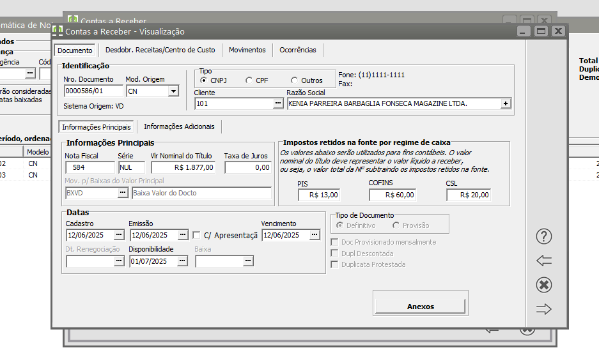Click the Anexos button
This screenshot has height=364, width=599.
point(420,307)
